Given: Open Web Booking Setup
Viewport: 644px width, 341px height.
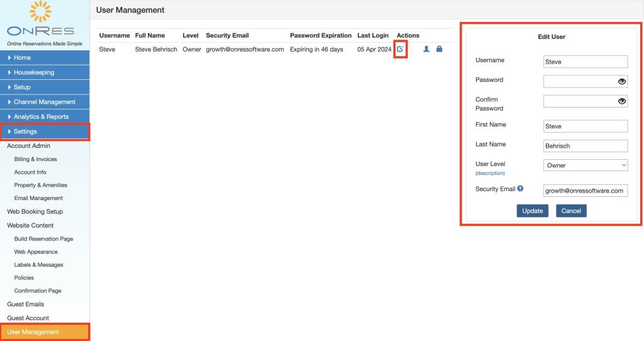Looking at the screenshot, I should tap(35, 211).
